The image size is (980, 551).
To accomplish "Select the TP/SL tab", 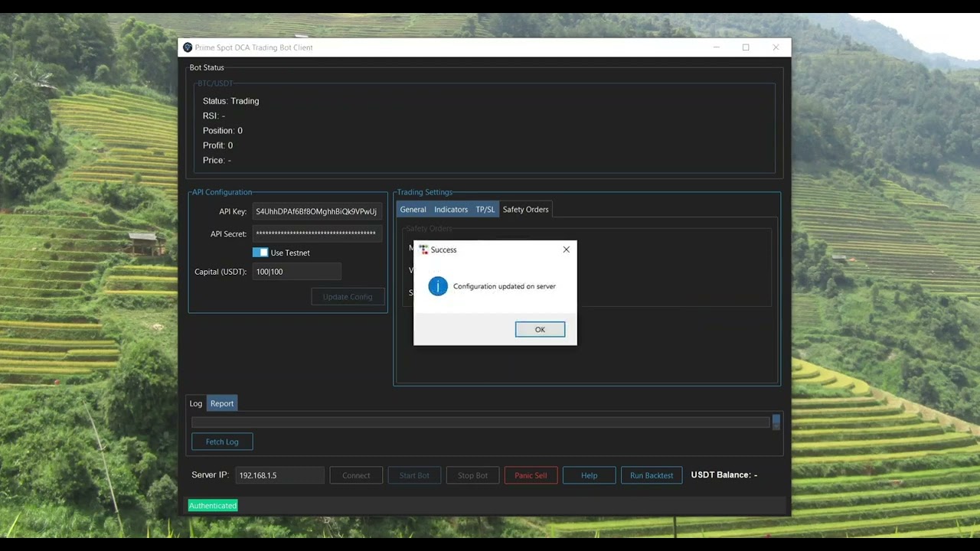I will click(x=485, y=210).
